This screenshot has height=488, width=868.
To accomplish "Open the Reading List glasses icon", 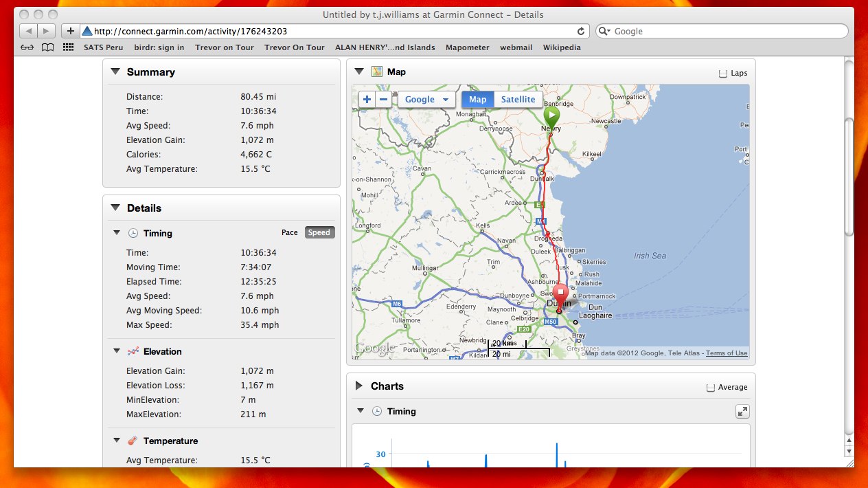I will coord(27,47).
